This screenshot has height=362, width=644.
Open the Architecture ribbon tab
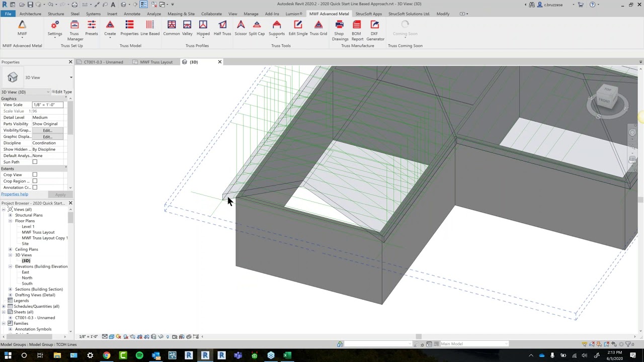[30, 14]
